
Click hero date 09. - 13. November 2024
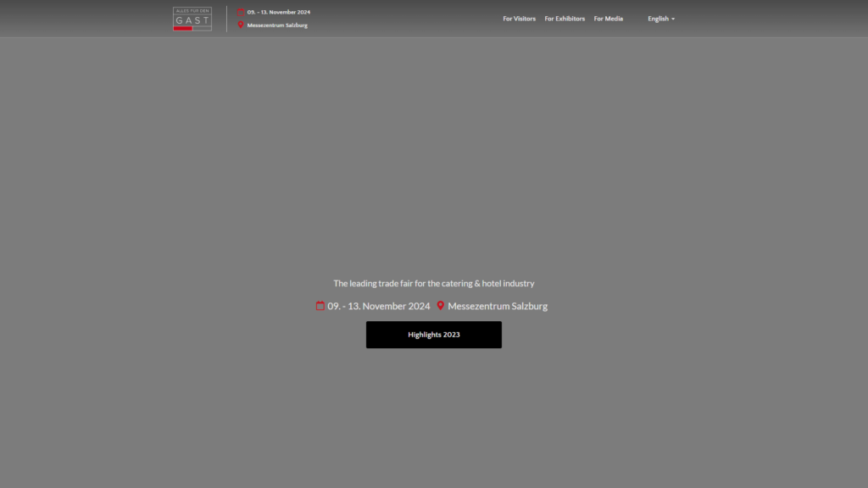[379, 306]
